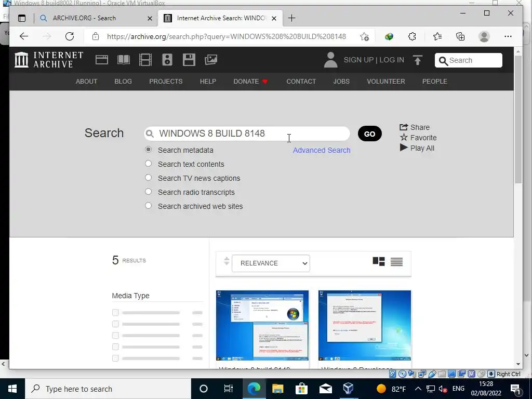532x399 pixels.
Task: Show hidden icons chevron in system tray
Action: pyautogui.click(x=418, y=389)
